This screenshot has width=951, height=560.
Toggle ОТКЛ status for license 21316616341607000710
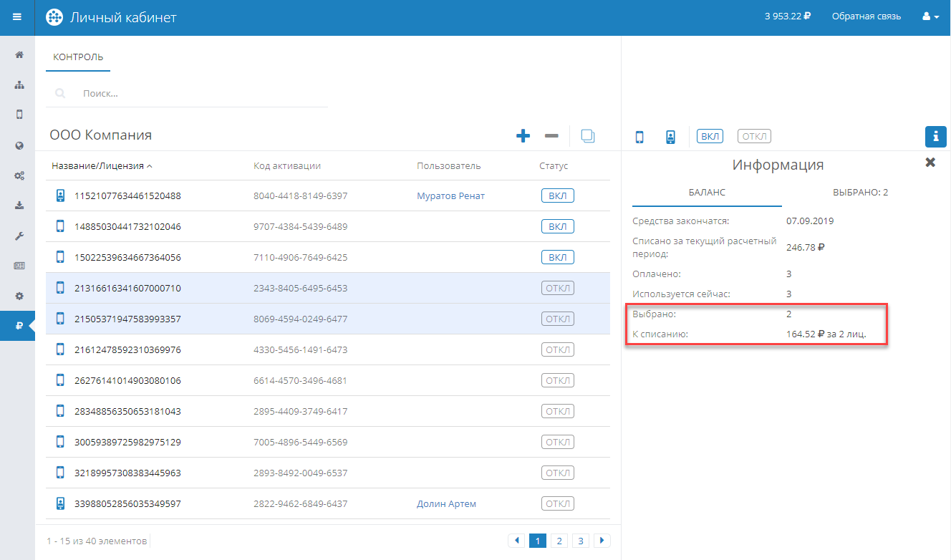557,289
